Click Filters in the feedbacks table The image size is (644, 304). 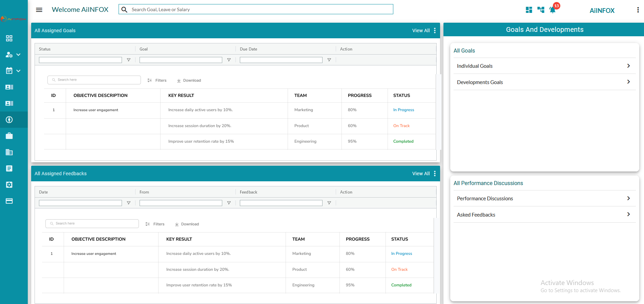click(155, 224)
